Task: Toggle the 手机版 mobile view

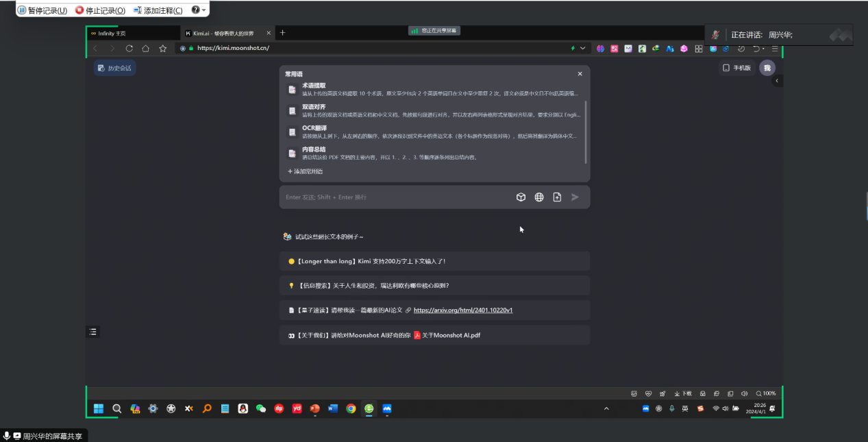Action: [x=737, y=68]
